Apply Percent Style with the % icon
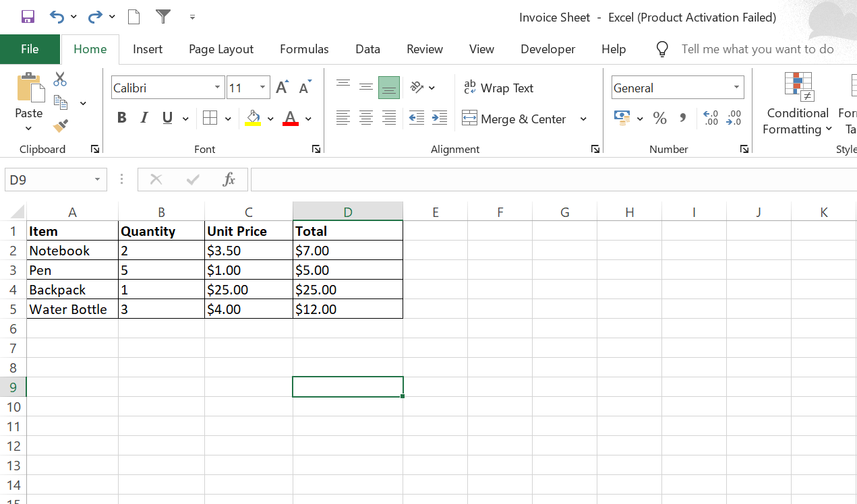Viewport: 857px width, 504px height. tap(659, 119)
